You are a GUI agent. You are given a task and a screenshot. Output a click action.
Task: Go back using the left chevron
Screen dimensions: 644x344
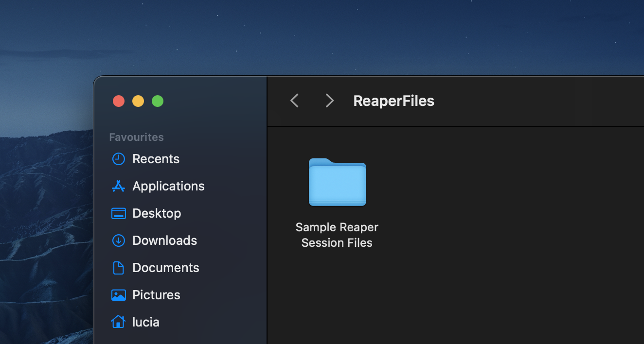tap(294, 101)
